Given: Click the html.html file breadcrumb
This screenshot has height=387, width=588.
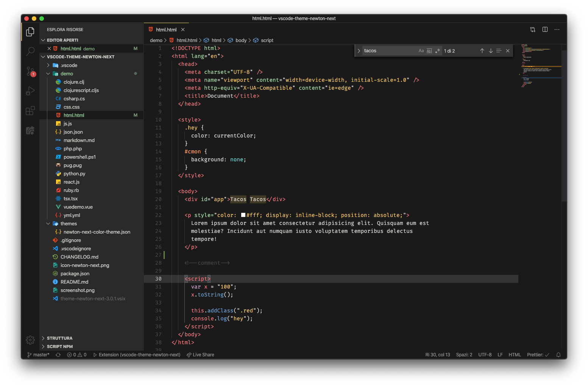Looking at the screenshot, I should (x=184, y=40).
